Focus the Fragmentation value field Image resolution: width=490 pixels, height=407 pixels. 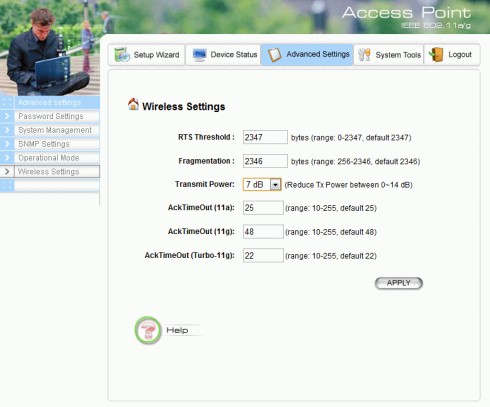pyautogui.click(x=265, y=161)
